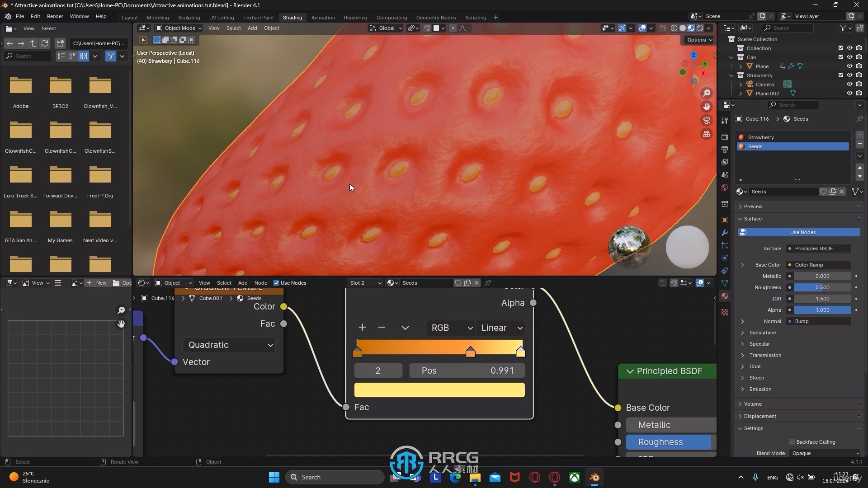Collapse the Strawberry collection tree
Image resolution: width=868 pixels, height=488 pixels.
(x=731, y=75)
